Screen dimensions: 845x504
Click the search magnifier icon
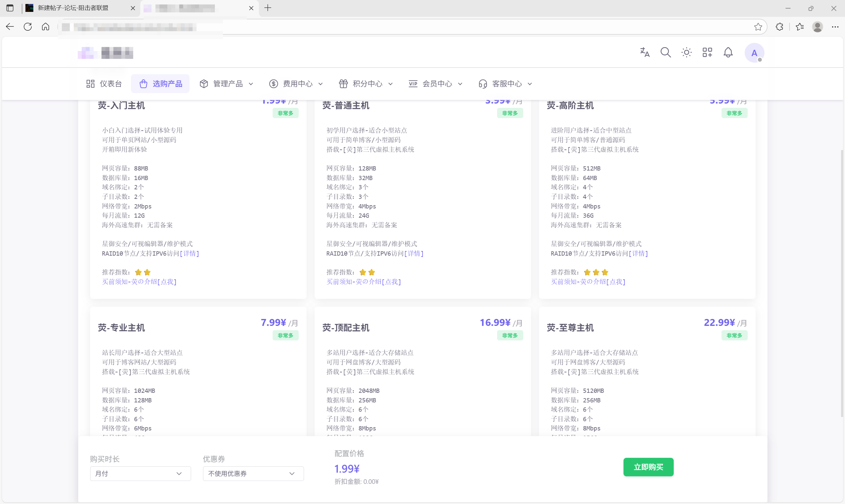666,52
